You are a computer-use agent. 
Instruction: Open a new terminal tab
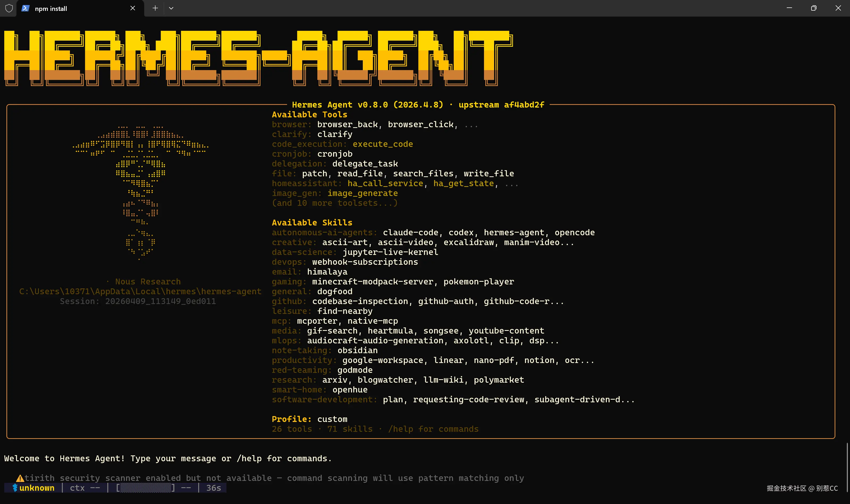pyautogui.click(x=155, y=8)
